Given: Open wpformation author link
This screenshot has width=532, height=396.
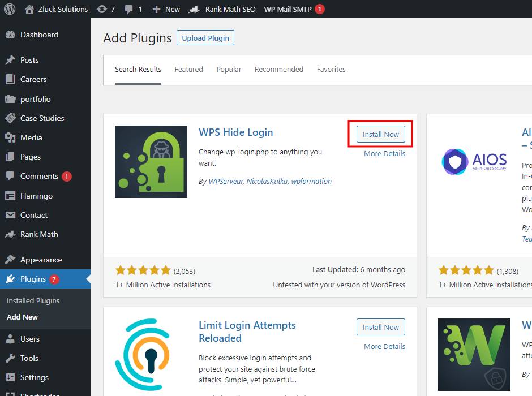Looking at the screenshot, I should (311, 182).
